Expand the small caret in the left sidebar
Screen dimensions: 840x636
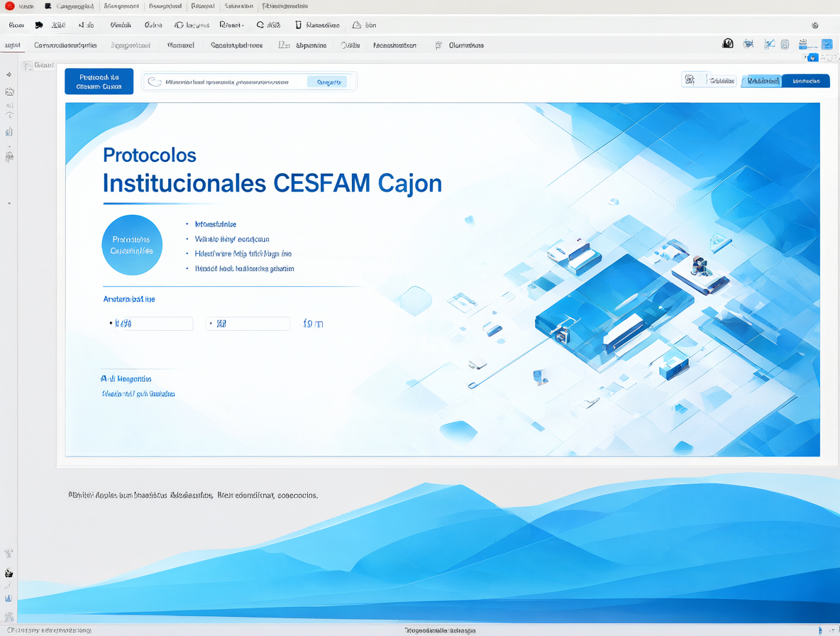[x=9, y=204]
